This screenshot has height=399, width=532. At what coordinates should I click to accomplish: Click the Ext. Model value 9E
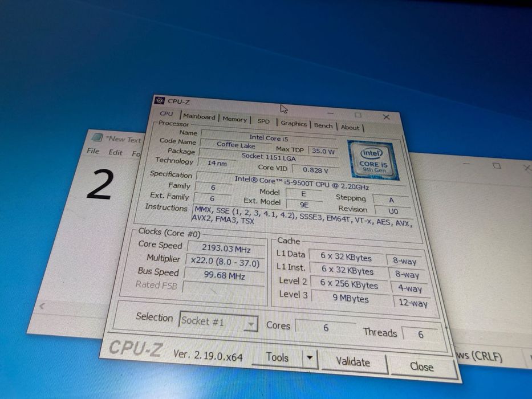[x=304, y=205]
